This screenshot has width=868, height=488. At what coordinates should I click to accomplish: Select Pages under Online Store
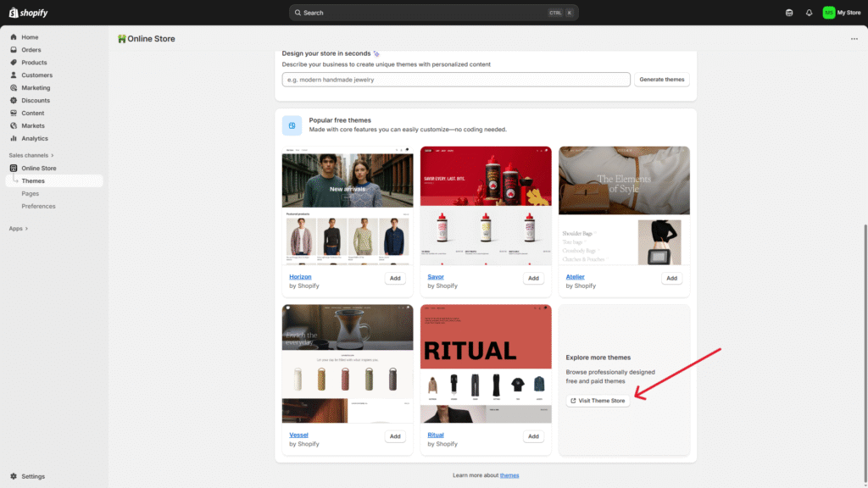tap(31, 194)
